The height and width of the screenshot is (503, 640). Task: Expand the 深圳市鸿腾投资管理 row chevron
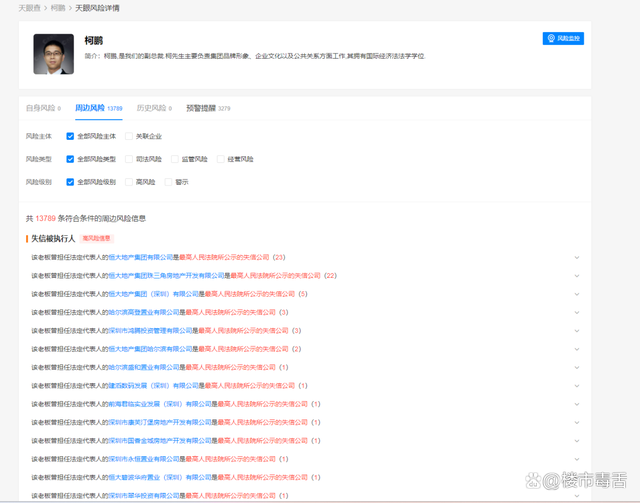(577, 331)
